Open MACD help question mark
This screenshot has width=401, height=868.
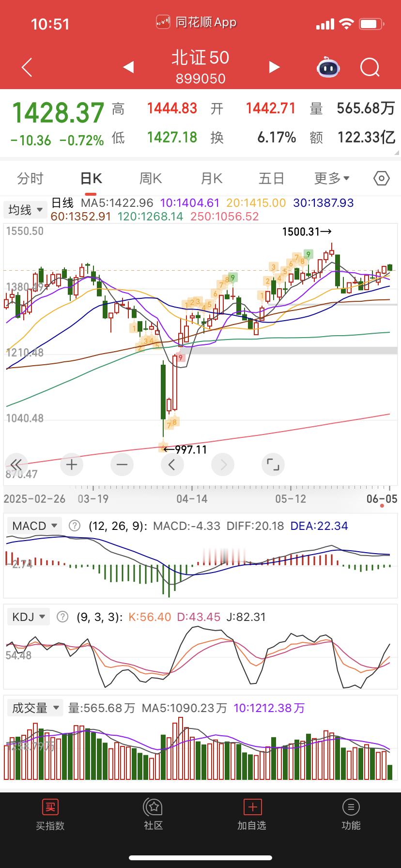[74, 526]
